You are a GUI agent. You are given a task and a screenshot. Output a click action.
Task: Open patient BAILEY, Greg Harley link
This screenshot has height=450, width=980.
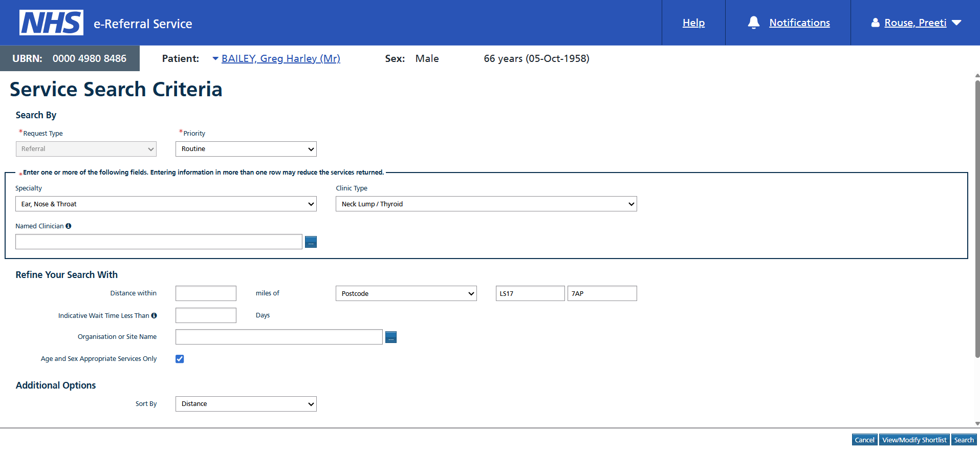click(x=281, y=58)
